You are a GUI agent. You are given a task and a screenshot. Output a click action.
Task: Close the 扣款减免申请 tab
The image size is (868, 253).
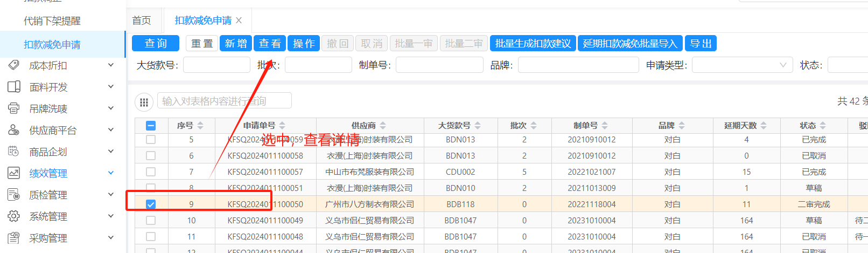[x=239, y=20]
